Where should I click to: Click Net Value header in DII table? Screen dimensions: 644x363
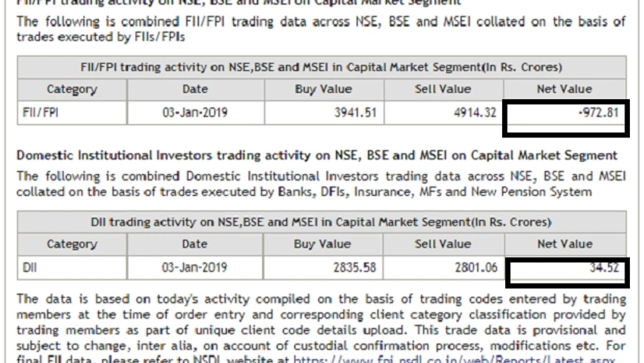[564, 244]
